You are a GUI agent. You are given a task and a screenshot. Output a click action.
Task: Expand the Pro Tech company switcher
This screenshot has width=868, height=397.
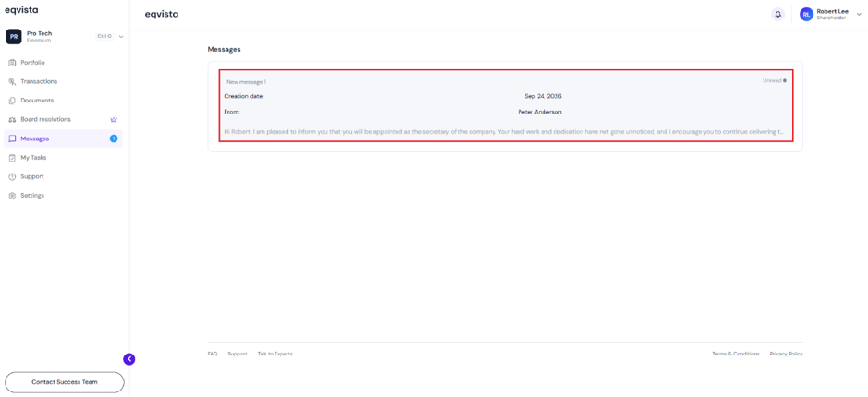[x=121, y=37]
